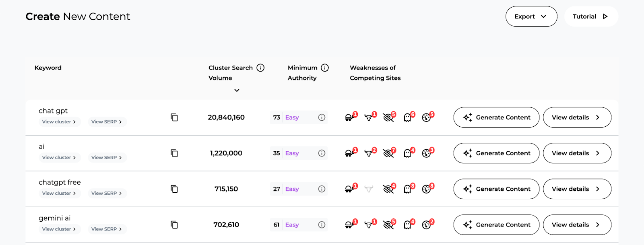Viewport: 644px width, 245px height.
Task: Click the sort arrow under Cluster Search Volume
Action: (236, 90)
